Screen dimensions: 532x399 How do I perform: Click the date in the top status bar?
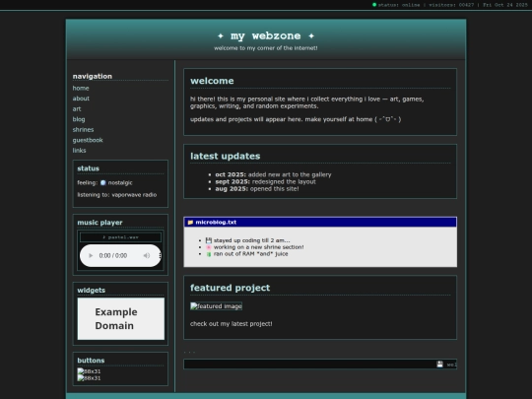(x=505, y=5)
